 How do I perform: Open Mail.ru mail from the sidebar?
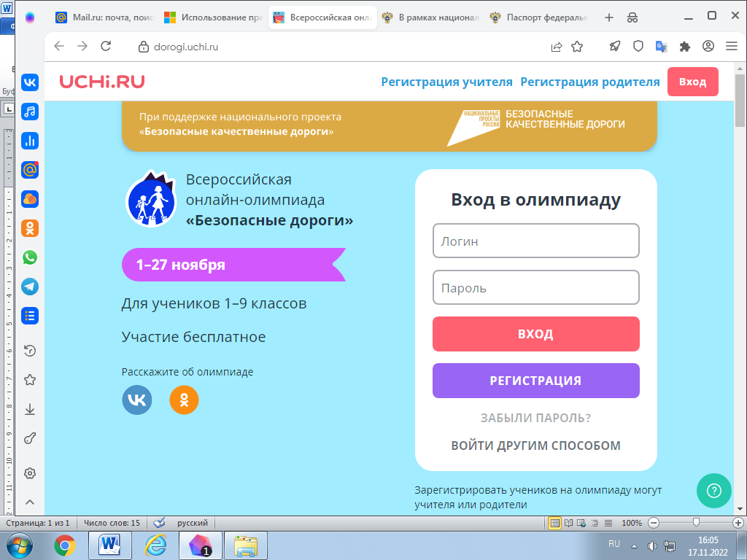click(x=29, y=170)
